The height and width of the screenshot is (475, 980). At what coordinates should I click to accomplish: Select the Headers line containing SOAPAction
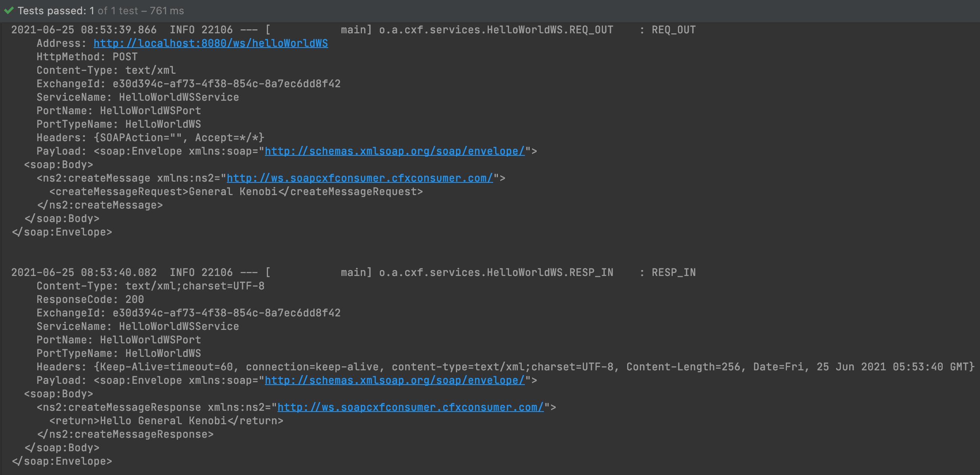click(x=150, y=138)
